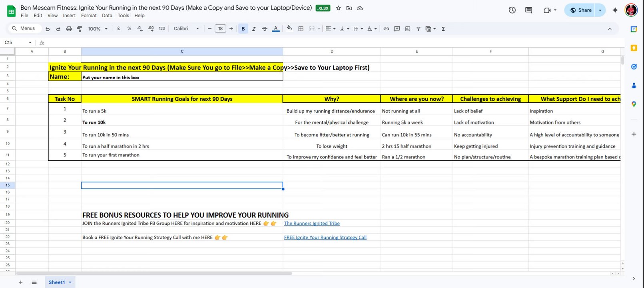Open the Format menu
Viewport: 644px width, 288px height.
89,16
